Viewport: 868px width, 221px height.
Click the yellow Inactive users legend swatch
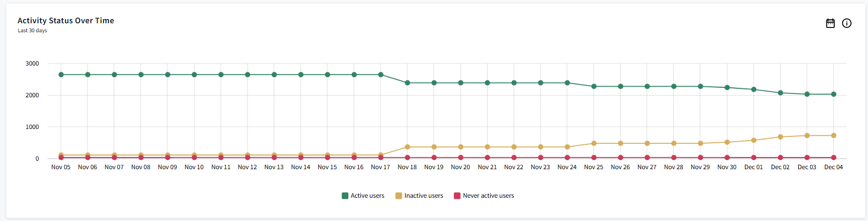pyautogui.click(x=399, y=196)
